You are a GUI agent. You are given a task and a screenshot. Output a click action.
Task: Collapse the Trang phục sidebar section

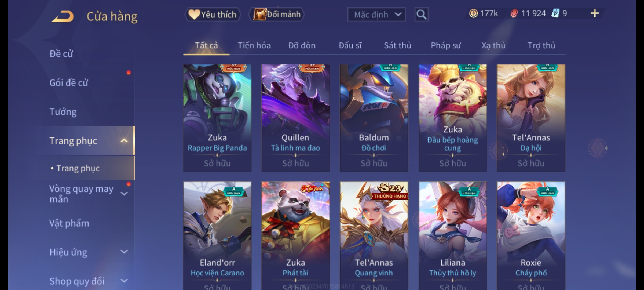pos(124,141)
